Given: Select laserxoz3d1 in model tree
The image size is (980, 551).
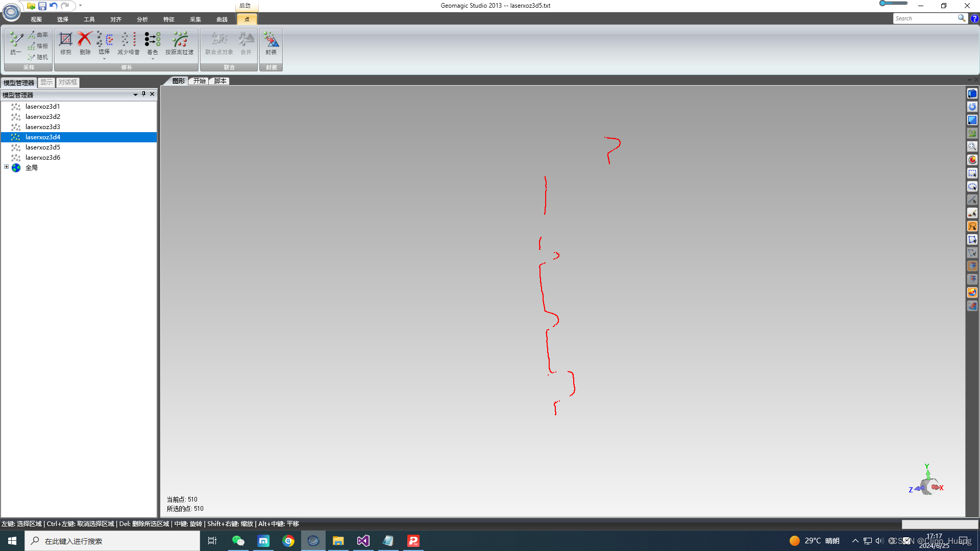Looking at the screenshot, I should pyautogui.click(x=79, y=107).
